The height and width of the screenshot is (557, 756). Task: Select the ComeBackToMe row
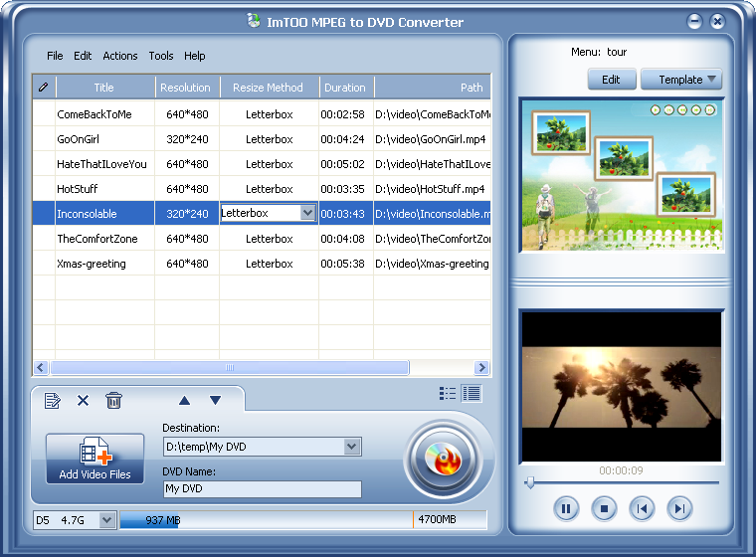(262, 114)
